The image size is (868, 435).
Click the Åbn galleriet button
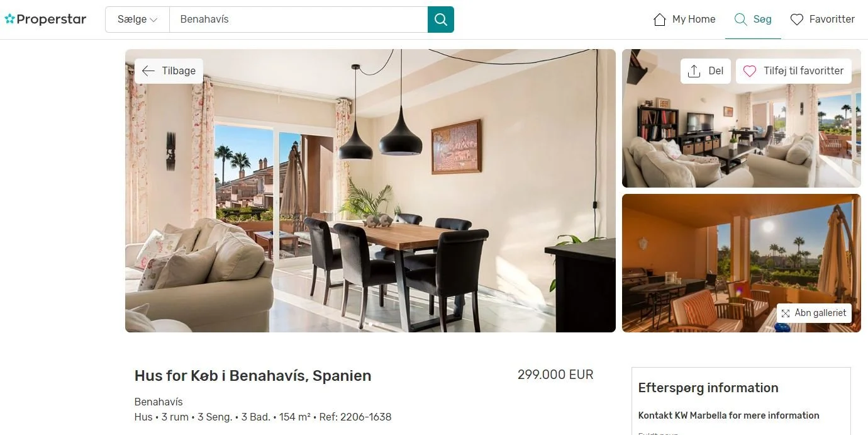(814, 314)
